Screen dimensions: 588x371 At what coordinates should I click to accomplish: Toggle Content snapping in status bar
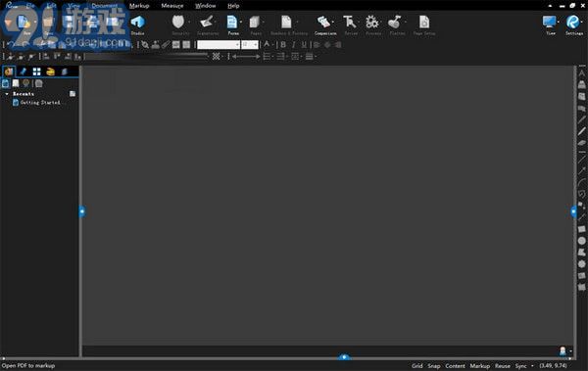point(455,366)
